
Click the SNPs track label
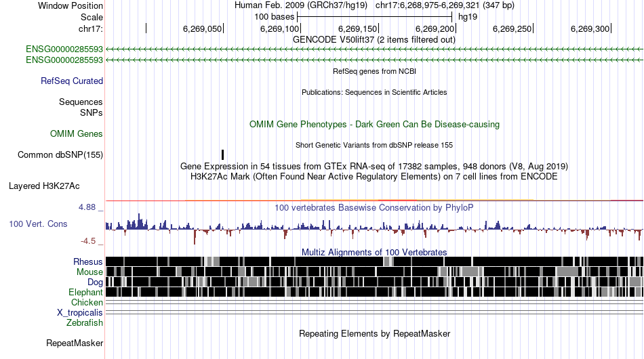[x=92, y=112]
